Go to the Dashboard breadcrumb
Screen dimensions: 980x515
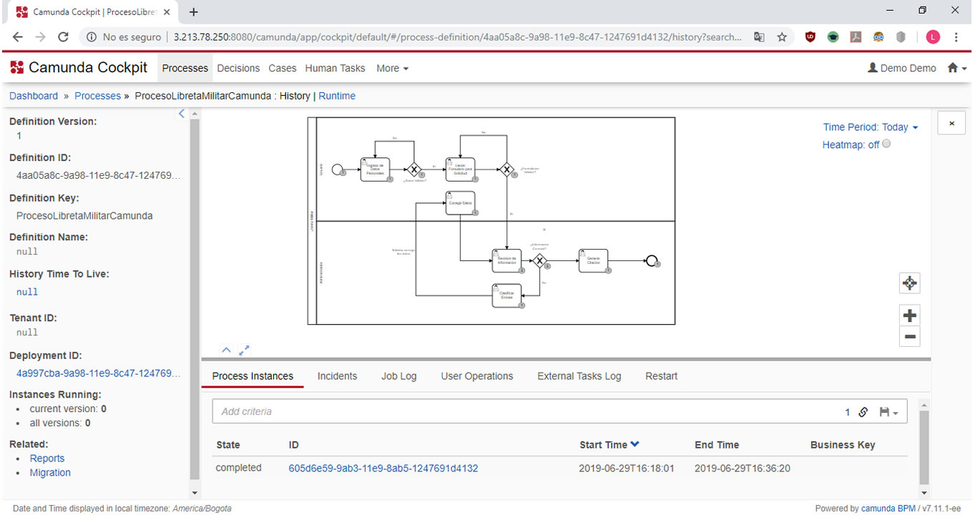[34, 96]
